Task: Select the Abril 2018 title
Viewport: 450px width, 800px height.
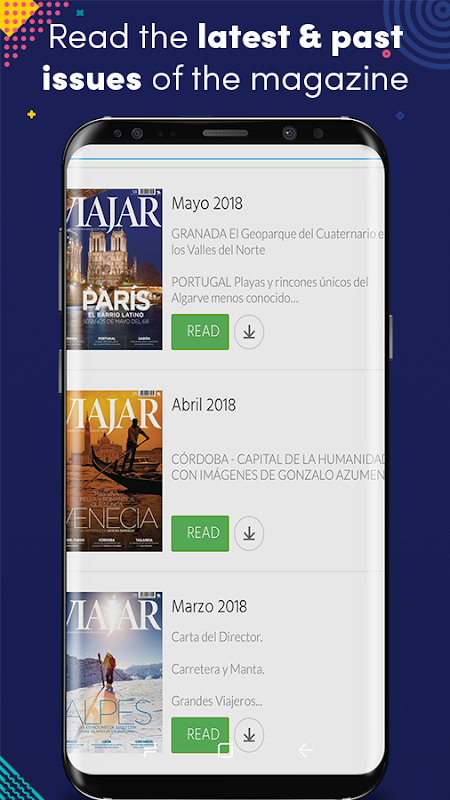Action: click(x=204, y=405)
